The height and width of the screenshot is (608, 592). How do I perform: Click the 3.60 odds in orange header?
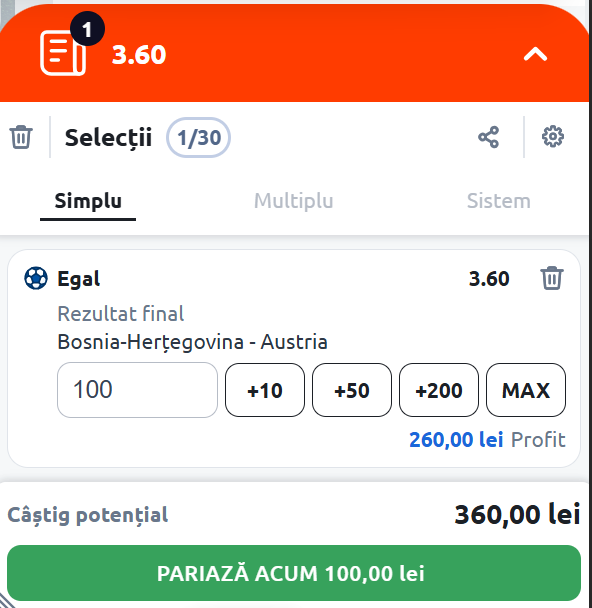click(x=139, y=55)
